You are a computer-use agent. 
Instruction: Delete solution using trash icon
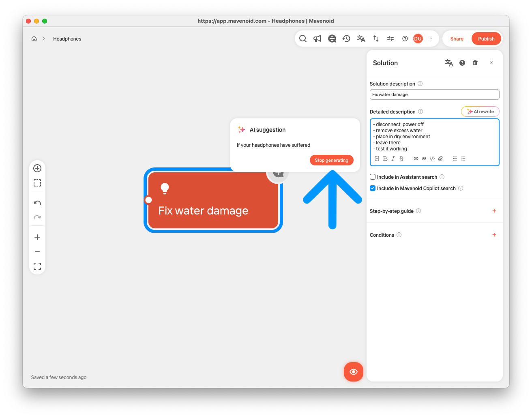475,63
